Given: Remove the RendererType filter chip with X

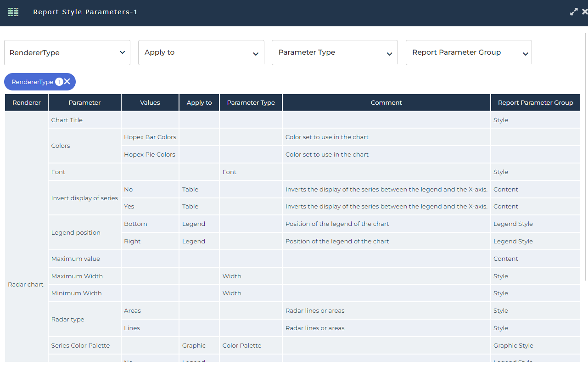Looking at the screenshot, I should [x=67, y=82].
